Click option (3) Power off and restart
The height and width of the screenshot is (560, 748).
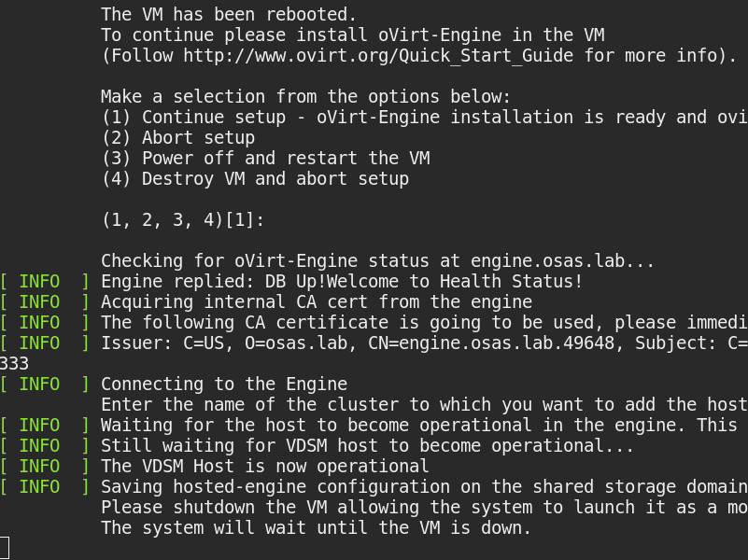[x=265, y=158]
